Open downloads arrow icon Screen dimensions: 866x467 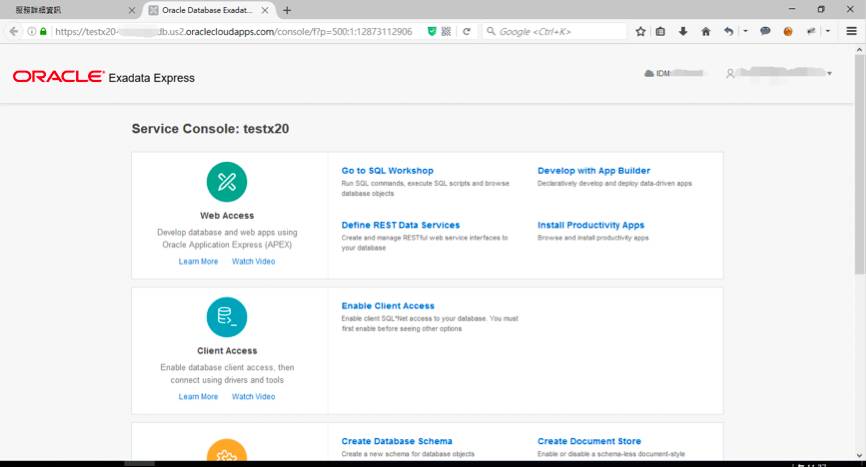pyautogui.click(x=683, y=31)
